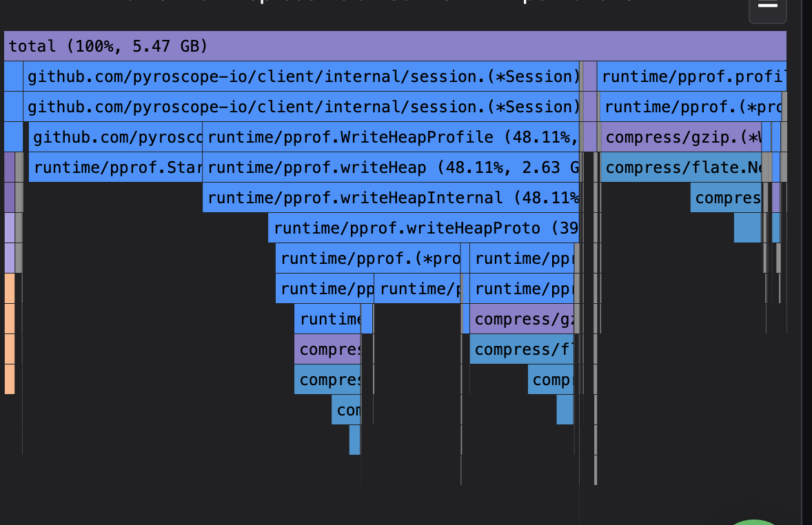Click the truncated github.com/pyrosco frame
This screenshot has height=525, width=812.
pyautogui.click(x=114, y=137)
